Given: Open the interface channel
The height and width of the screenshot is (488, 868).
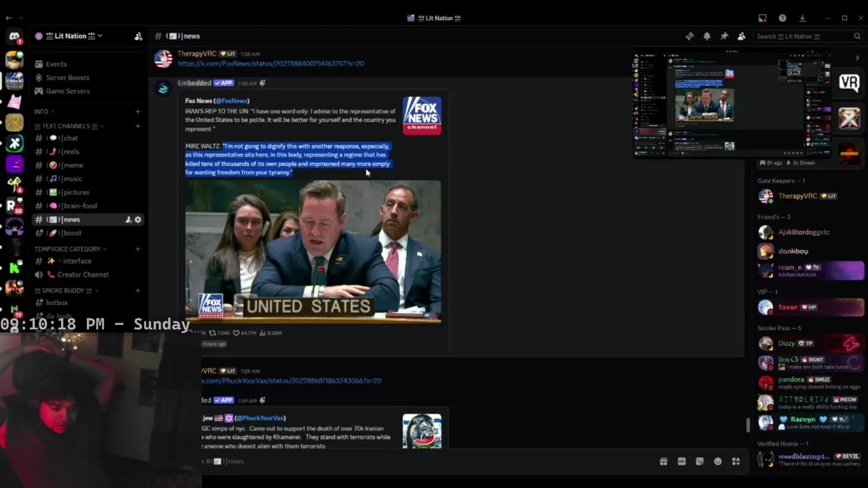Looking at the screenshot, I should pyautogui.click(x=88, y=261).
